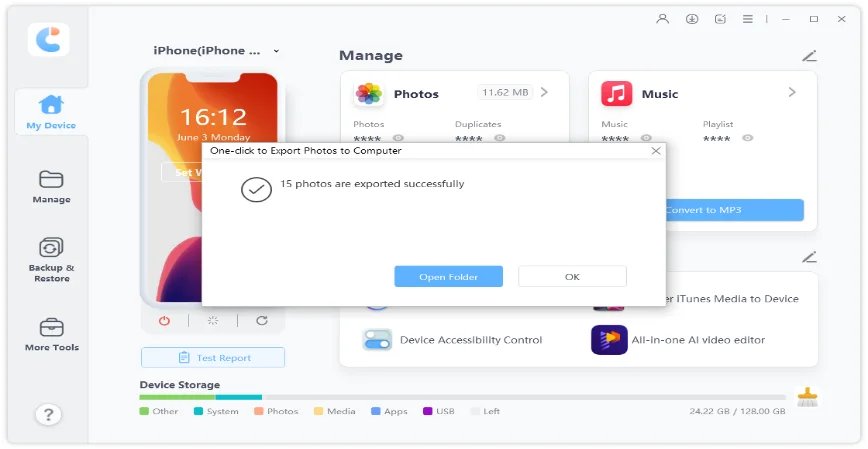Open the hamburger menu

pos(748,19)
